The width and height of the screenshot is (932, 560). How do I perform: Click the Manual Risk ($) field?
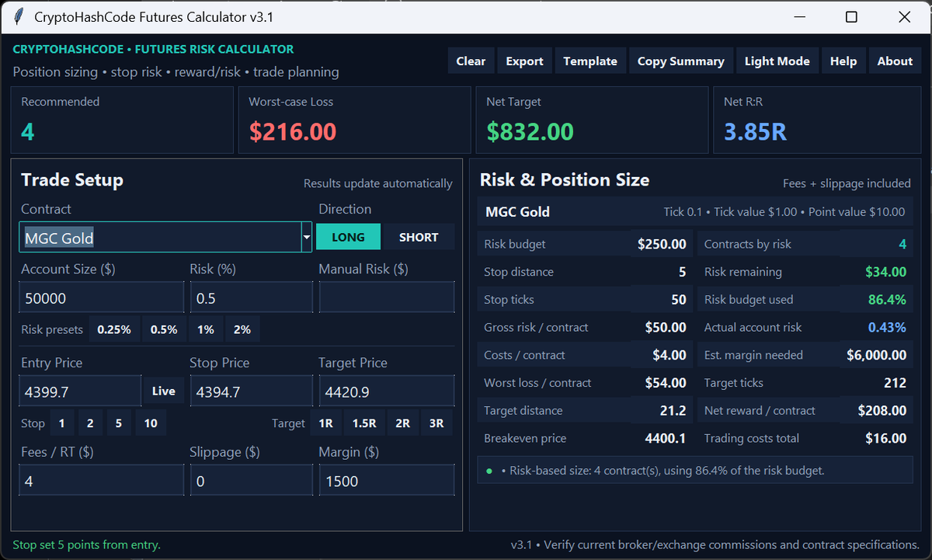click(386, 297)
